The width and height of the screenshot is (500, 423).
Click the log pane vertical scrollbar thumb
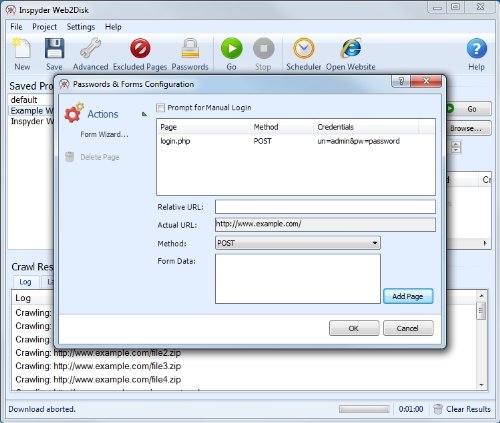pyautogui.click(x=481, y=310)
